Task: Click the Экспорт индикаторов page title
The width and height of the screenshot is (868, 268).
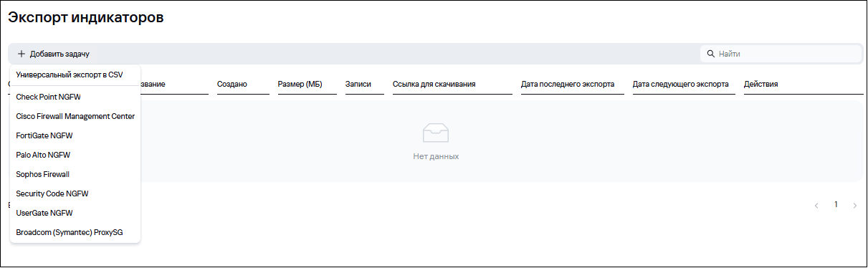Action: (86, 18)
